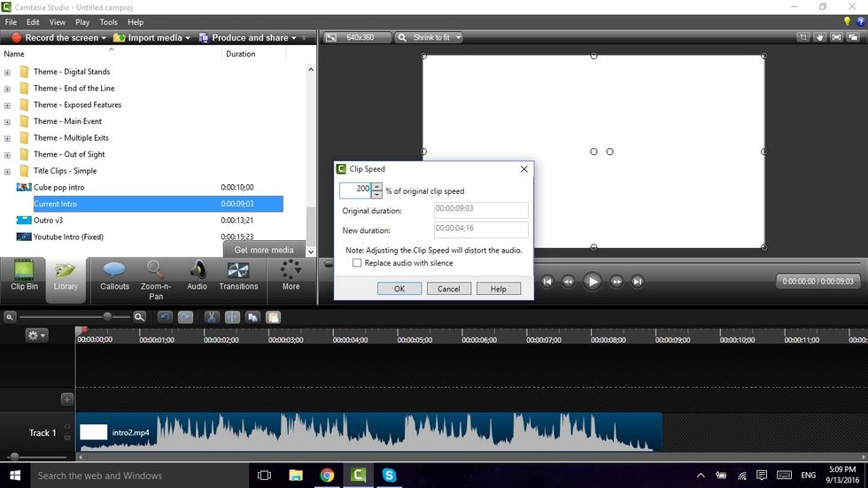Viewport: 868px width, 488px height.
Task: Click the timeline zoom slider handle
Action: point(107,316)
